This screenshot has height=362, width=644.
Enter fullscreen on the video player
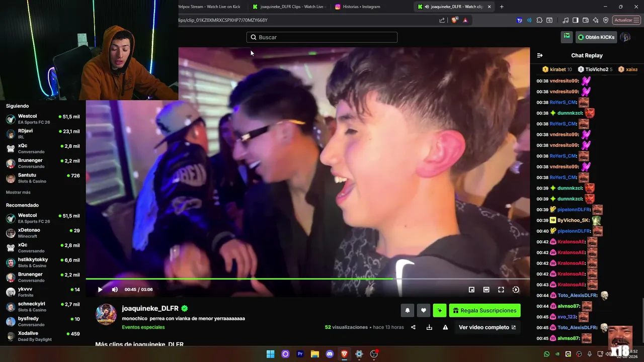501,290
